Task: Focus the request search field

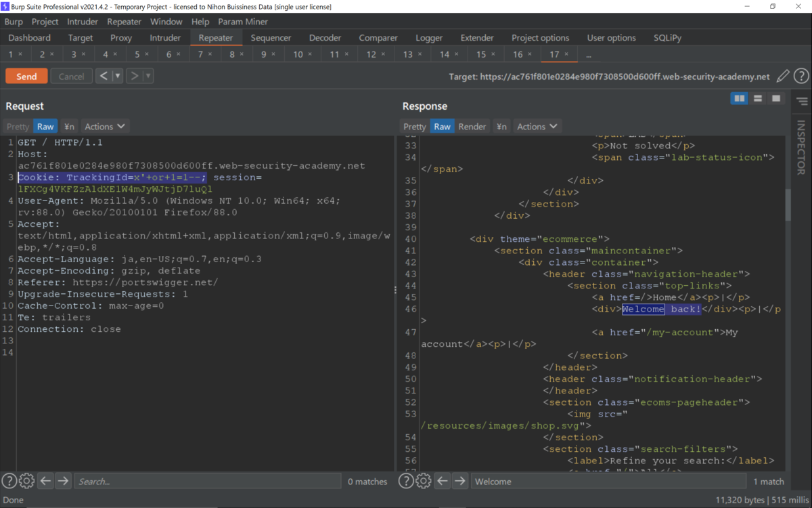Action: point(208,482)
